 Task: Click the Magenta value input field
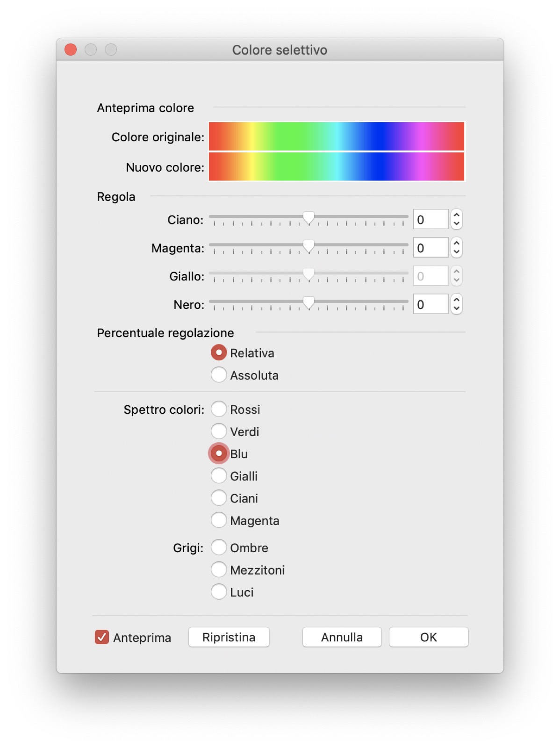tap(431, 248)
